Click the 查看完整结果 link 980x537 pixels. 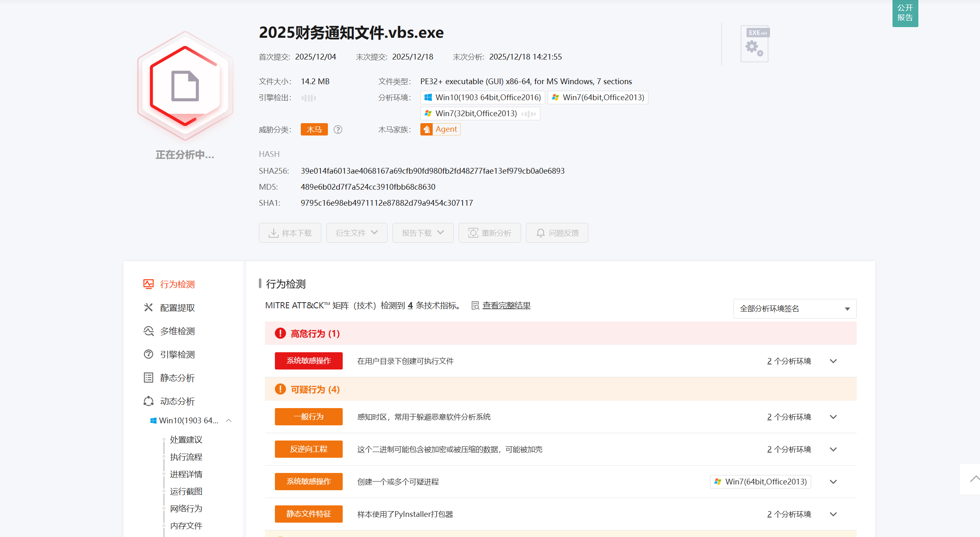pyautogui.click(x=507, y=305)
